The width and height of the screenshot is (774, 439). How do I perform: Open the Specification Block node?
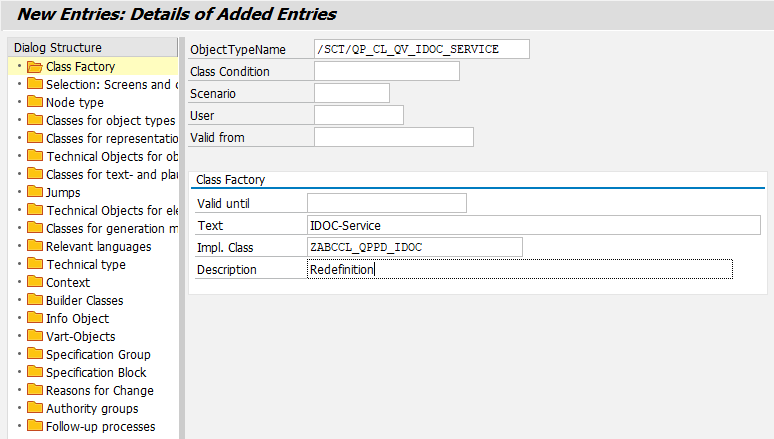(96, 373)
